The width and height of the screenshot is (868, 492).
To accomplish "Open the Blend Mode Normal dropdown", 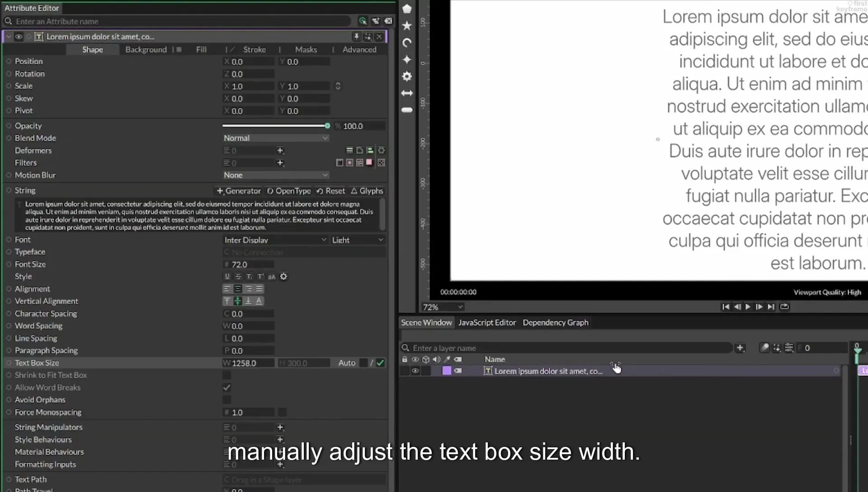I will coord(276,138).
